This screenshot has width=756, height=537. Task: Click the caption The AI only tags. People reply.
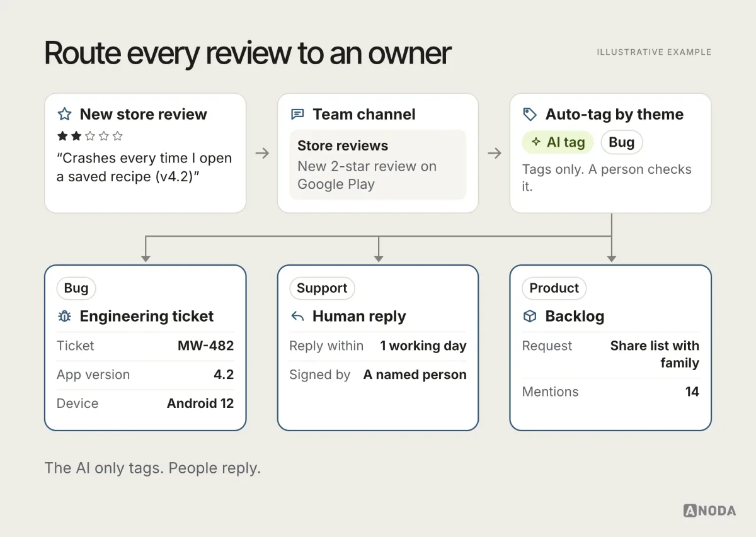coord(152,468)
